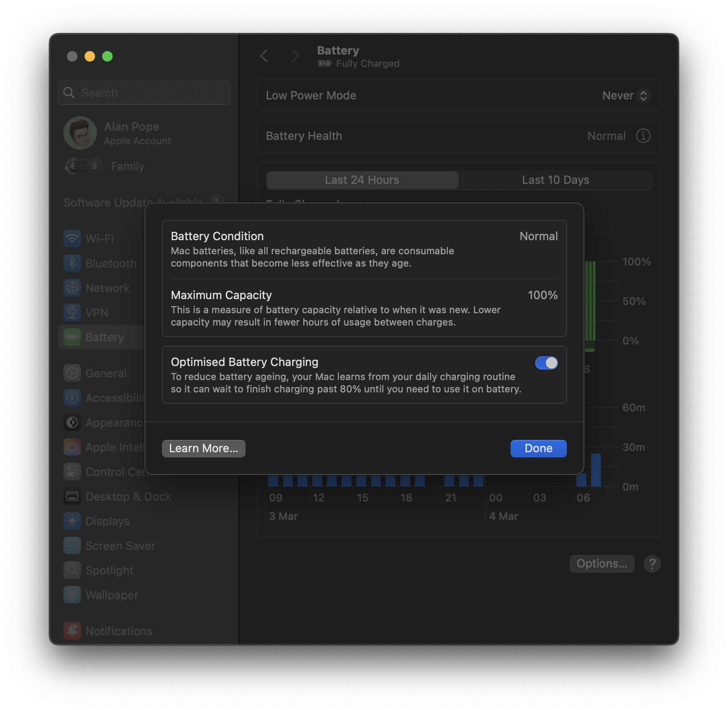Open the Displays settings icon
Viewport: 728px width, 710px height.
tap(72, 521)
